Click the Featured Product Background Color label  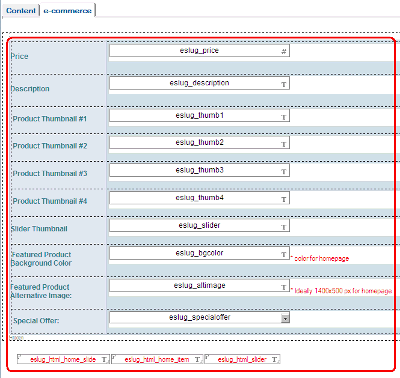tap(41, 259)
